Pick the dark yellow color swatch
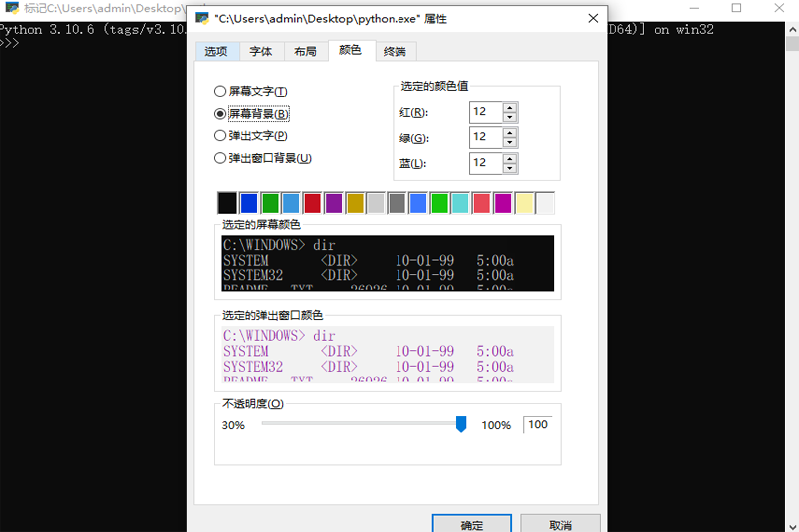799x532 pixels. [x=355, y=203]
